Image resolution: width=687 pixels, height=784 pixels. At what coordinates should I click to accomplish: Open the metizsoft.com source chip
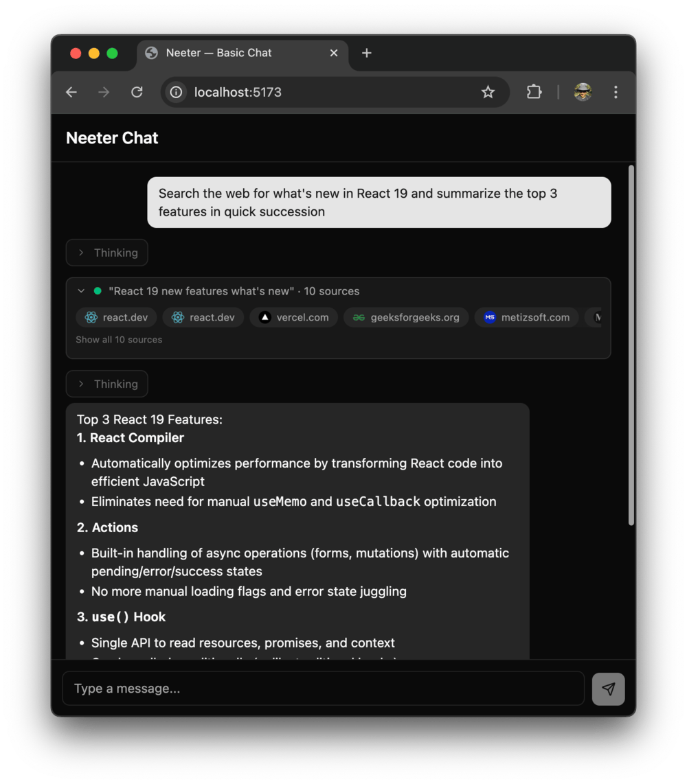pyautogui.click(x=527, y=317)
